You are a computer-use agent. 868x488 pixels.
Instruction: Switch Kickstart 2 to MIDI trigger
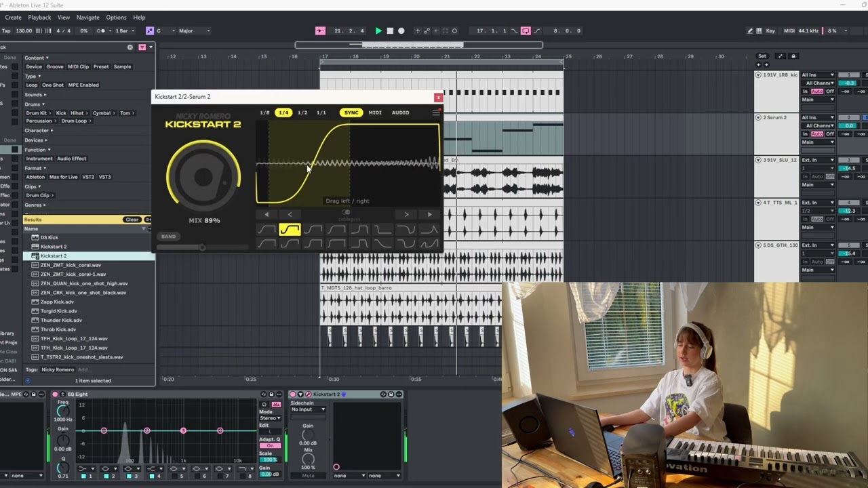point(375,113)
